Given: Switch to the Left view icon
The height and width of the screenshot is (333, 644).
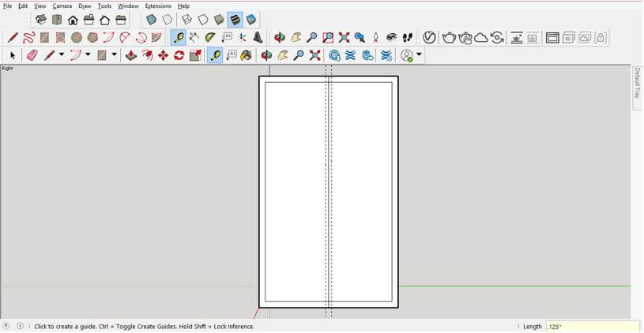Looking at the screenshot, I should [121, 19].
